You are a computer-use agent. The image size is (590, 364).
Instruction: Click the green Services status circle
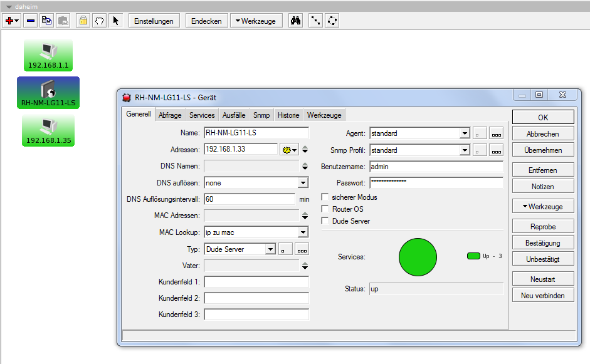pyautogui.click(x=418, y=257)
